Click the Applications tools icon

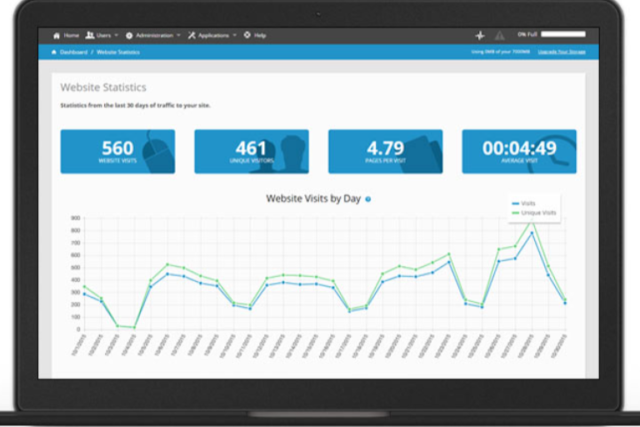pos(191,36)
